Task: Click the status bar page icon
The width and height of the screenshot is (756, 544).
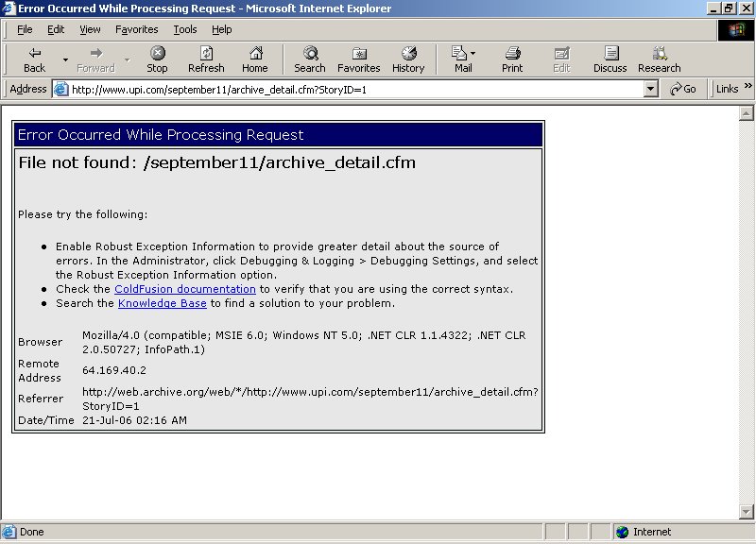Action: pos(9,532)
